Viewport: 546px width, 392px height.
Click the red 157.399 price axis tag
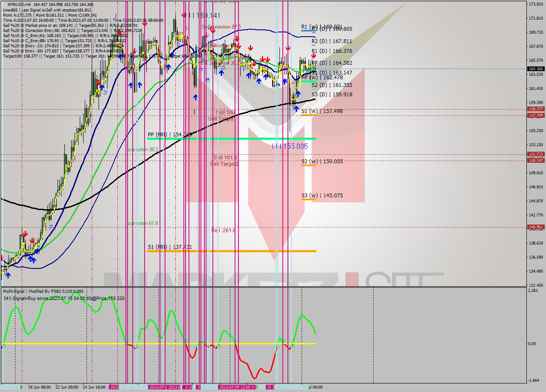536,115
